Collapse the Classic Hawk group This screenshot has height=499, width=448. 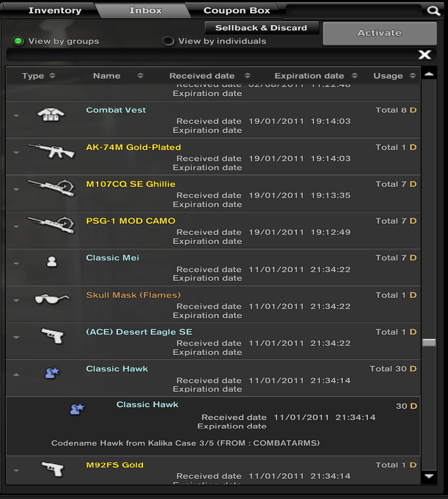[16, 375]
